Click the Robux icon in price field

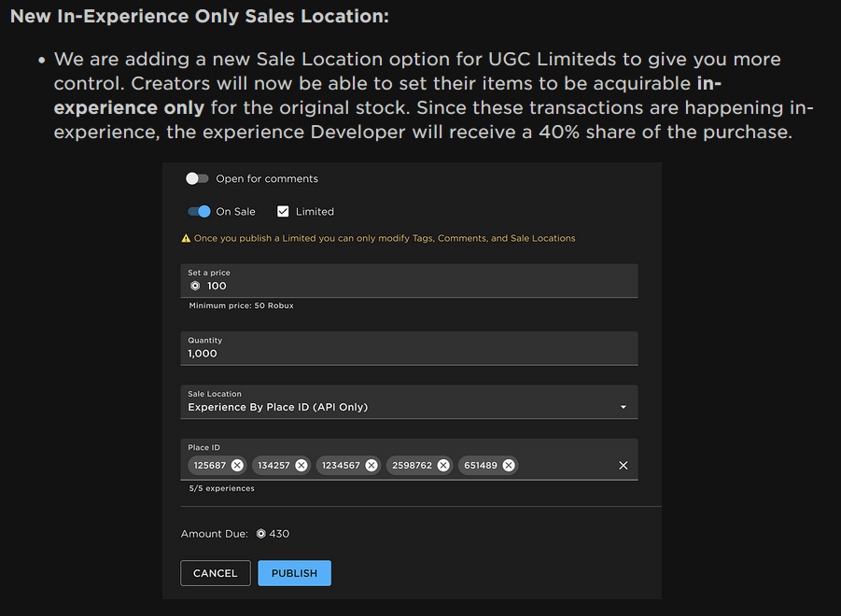[195, 286]
